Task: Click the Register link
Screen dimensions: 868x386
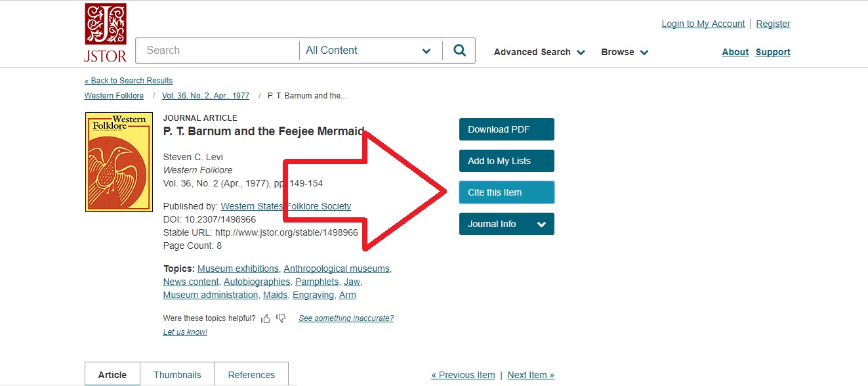Action: 773,24
